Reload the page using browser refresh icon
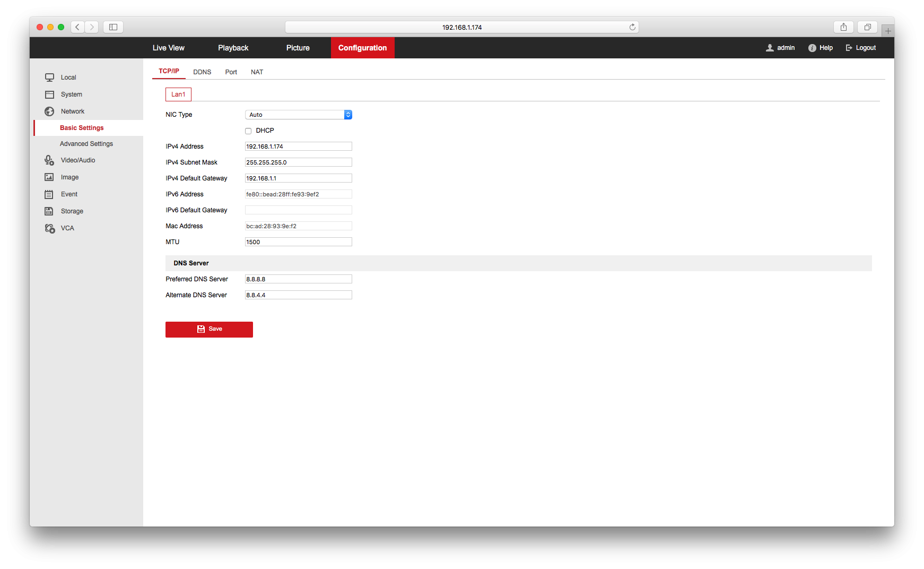This screenshot has width=924, height=569. click(632, 27)
